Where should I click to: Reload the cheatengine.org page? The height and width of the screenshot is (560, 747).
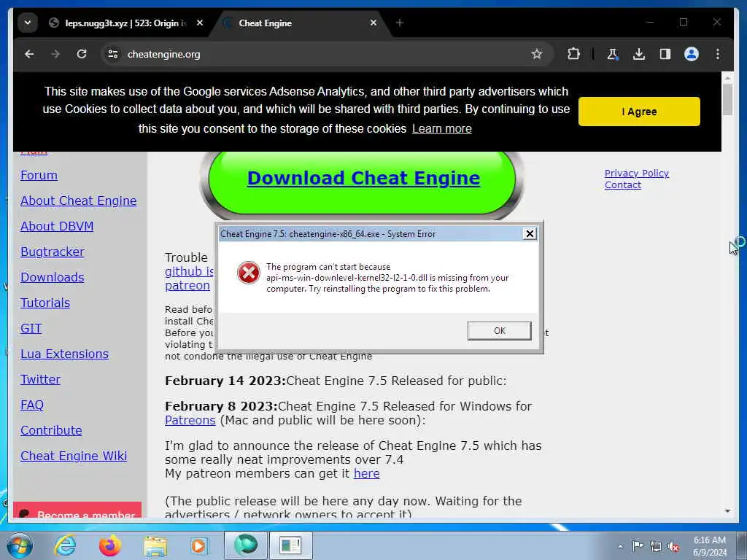(x=82, y=54)
